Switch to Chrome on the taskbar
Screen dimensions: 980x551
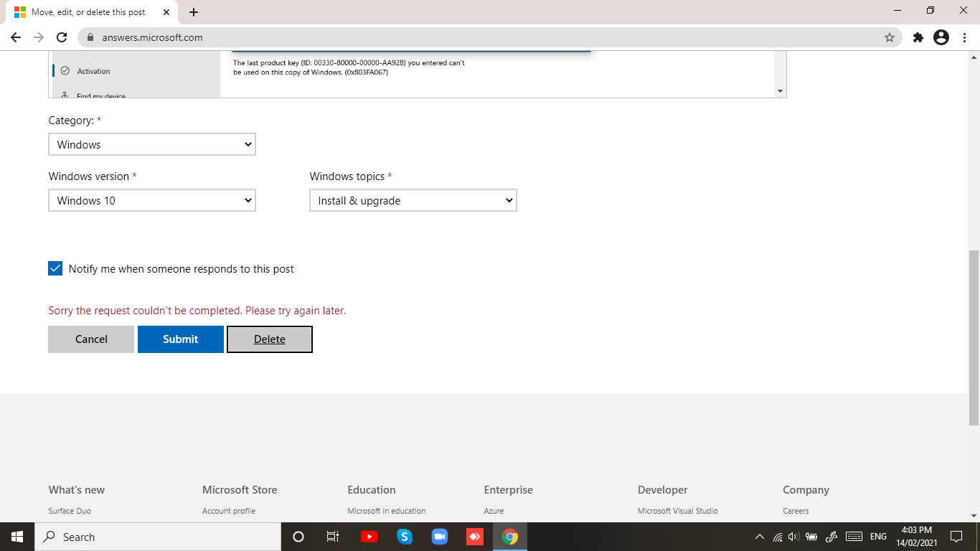pyautogui.click(x=510, y=537)
